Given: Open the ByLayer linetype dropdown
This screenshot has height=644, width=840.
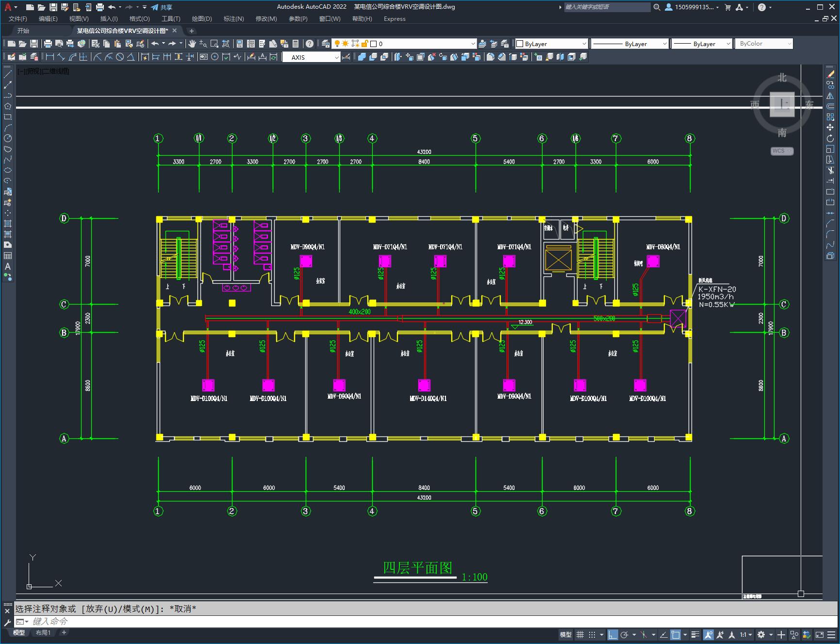Looking at the screenshot, I should click(x=630, y=44).
